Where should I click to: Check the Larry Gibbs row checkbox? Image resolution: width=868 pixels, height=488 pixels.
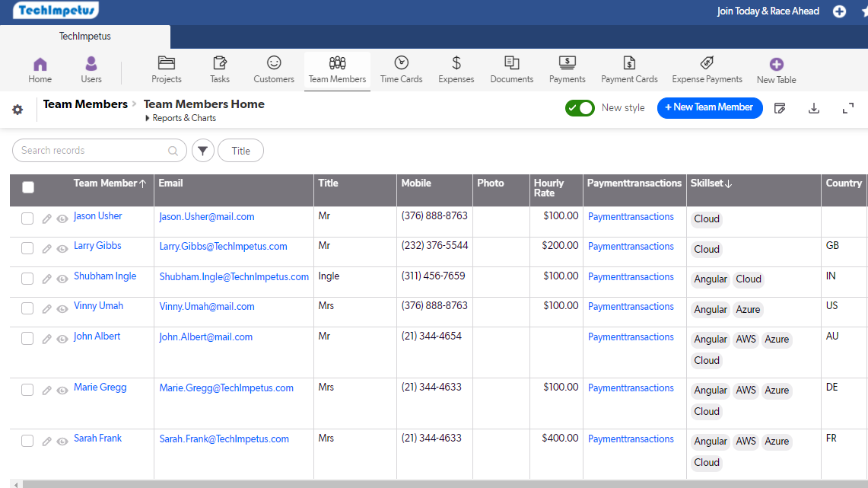[27, 248]
